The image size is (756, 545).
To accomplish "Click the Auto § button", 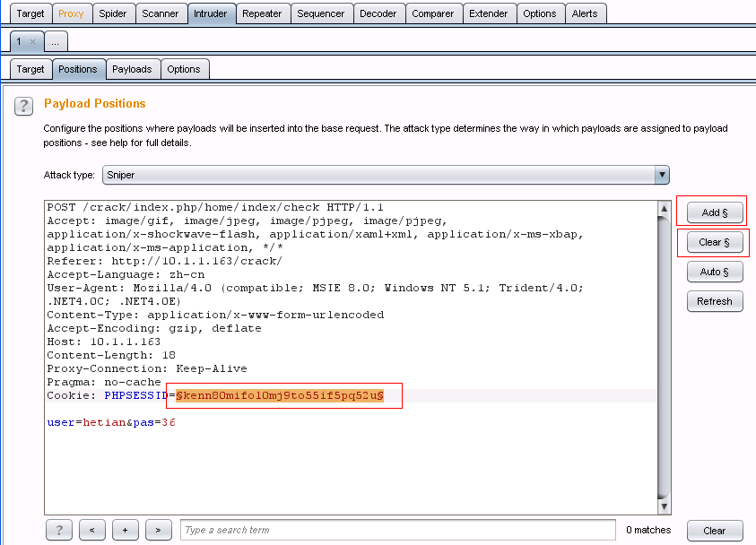I will click(x=715, y=272).
